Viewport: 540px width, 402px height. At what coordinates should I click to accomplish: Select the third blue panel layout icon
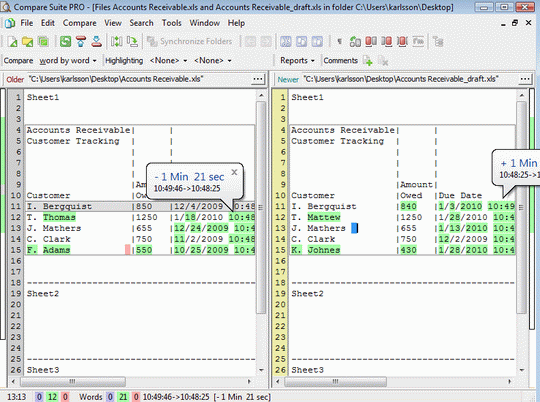(x=317, y=42)
